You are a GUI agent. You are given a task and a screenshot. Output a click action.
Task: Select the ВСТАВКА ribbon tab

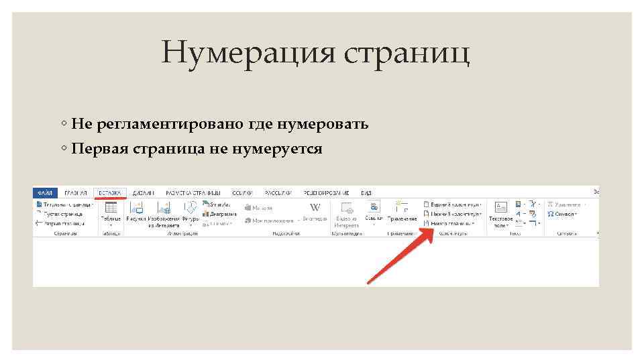[110, 192]
